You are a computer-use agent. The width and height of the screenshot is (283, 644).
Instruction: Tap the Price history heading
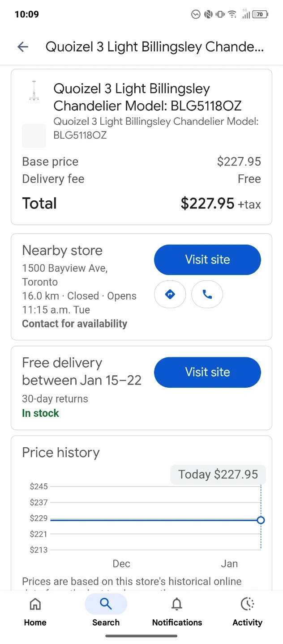pyautogui.click(x=61, y=453)
